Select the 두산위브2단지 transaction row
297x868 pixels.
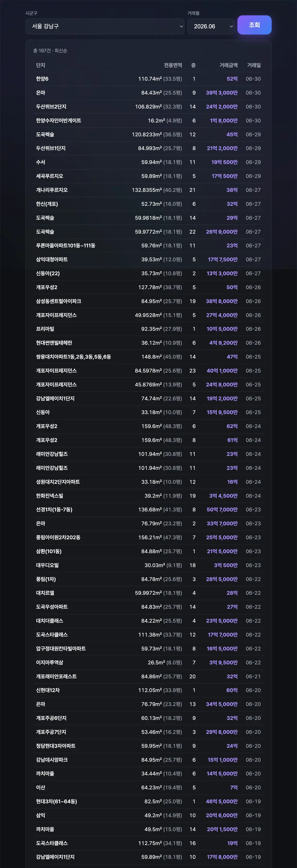click(148, 107)
